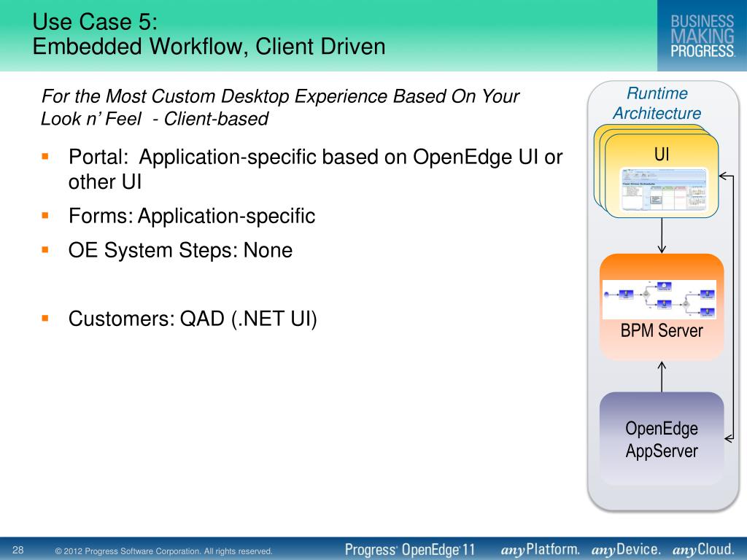Click 'Embedded Workflow, Client Driven' title line
747x560 pixels.
(x=209, y=47)
